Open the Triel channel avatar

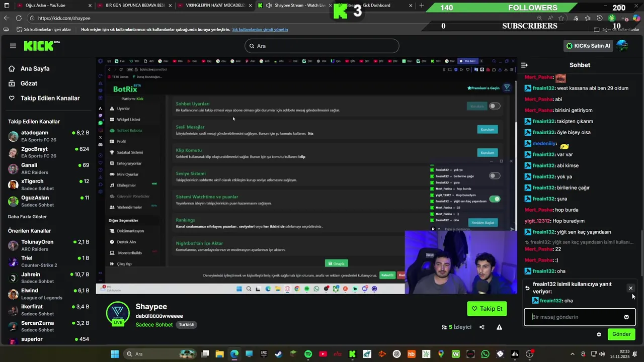pyautogui.click(x=14, y=261)
